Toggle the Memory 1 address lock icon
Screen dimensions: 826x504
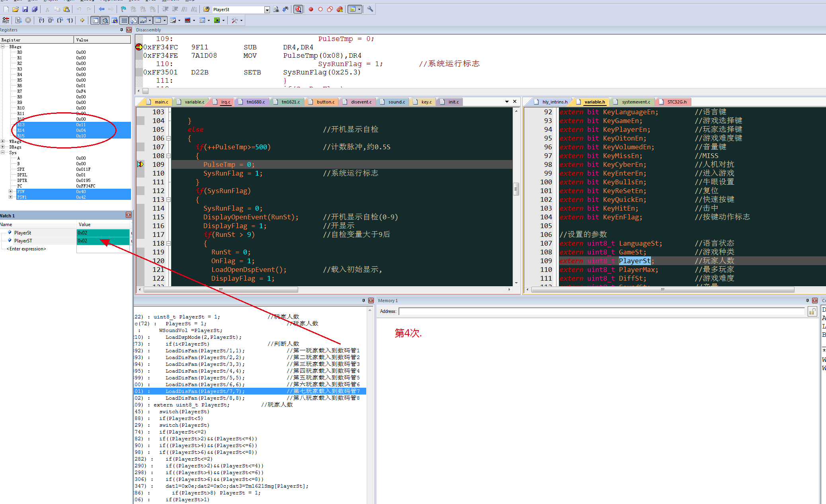pyautogui.click(x=812, y=312)
